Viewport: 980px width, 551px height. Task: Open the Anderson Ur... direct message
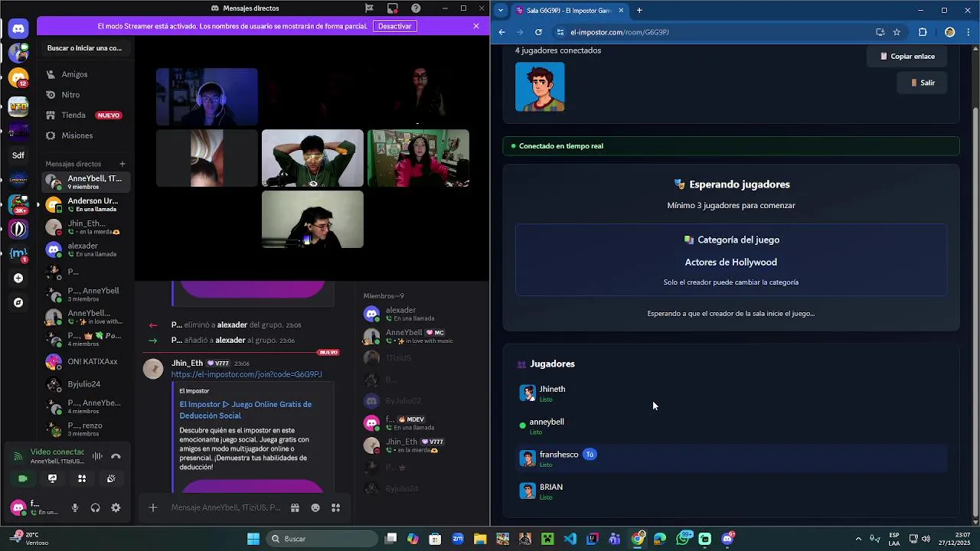86,204
